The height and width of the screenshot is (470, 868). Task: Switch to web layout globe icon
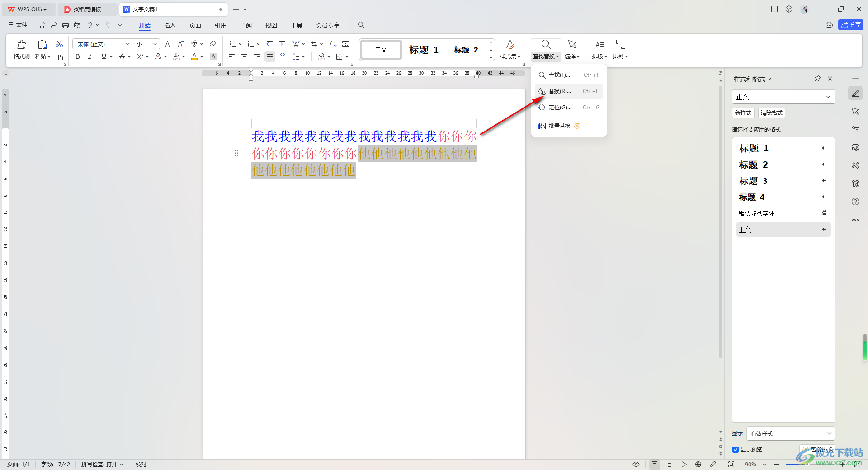tap(698, 465)
